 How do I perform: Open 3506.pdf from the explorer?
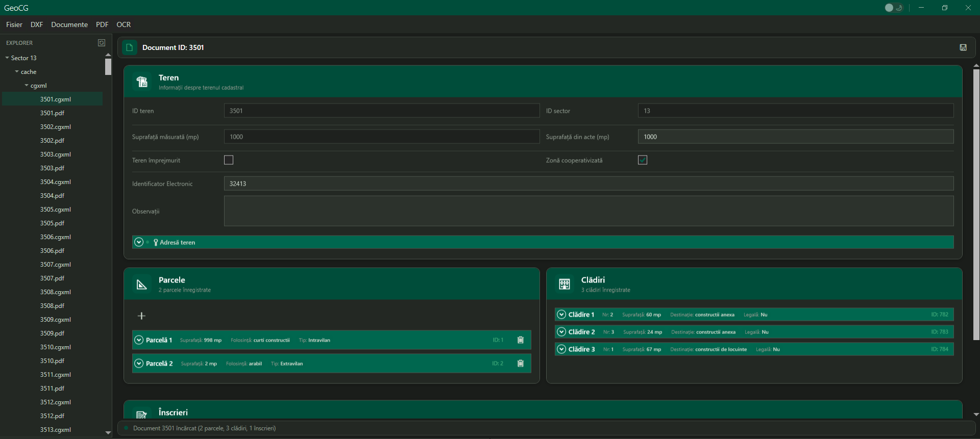52,251
